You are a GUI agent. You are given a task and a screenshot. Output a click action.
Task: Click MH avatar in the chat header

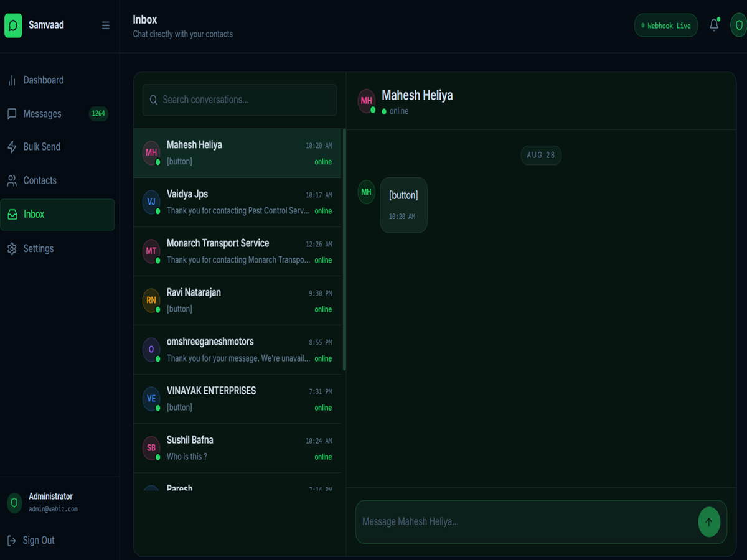click(367, 101)
